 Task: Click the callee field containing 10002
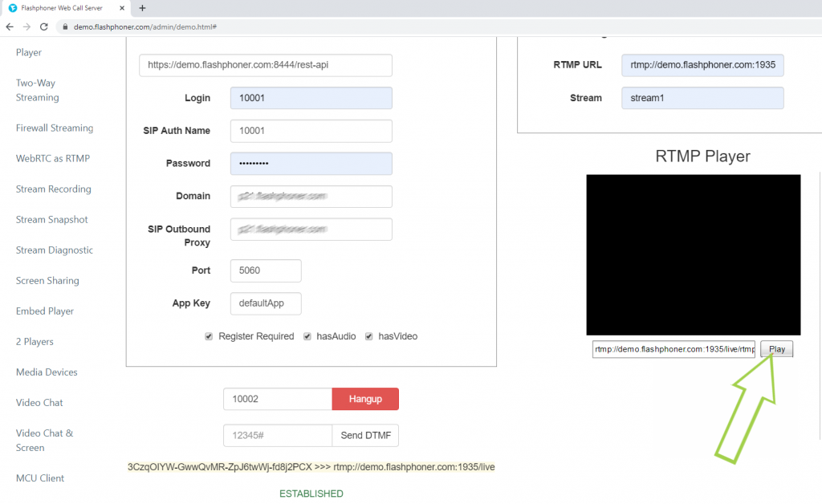tap(278, 399)
